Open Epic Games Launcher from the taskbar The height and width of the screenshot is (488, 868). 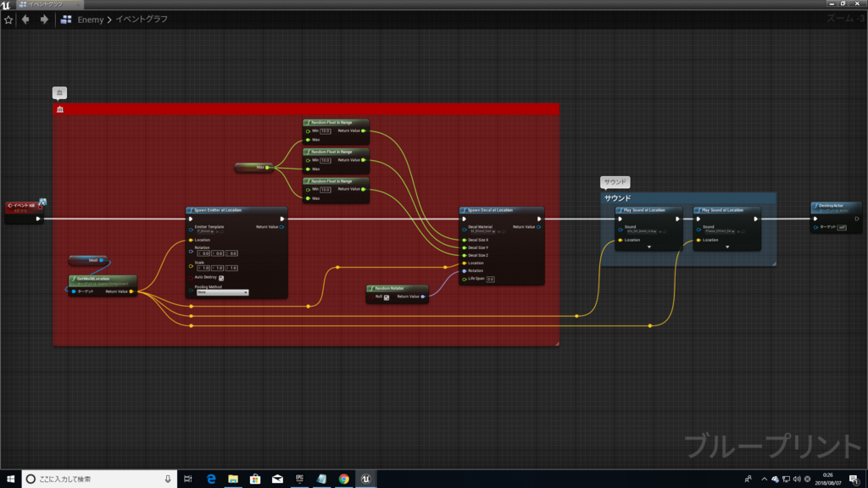click(x=299, y=480)
